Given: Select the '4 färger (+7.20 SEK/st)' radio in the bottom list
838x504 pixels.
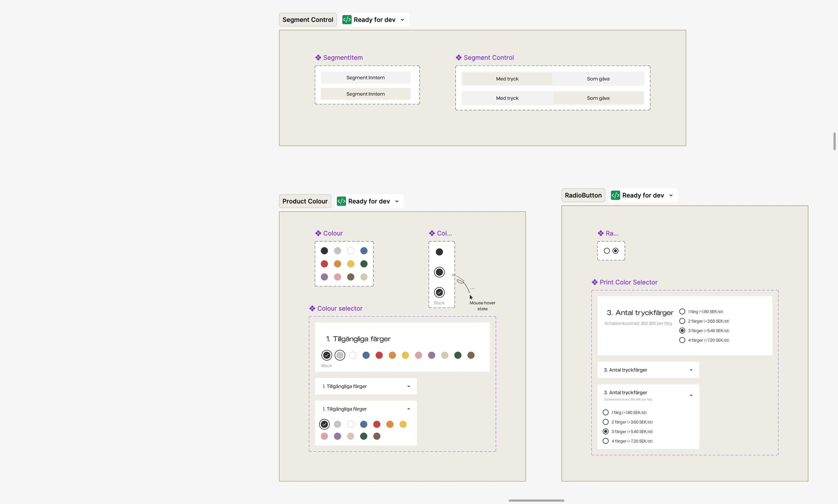Looking at the screenshot, I should point(605,441).
